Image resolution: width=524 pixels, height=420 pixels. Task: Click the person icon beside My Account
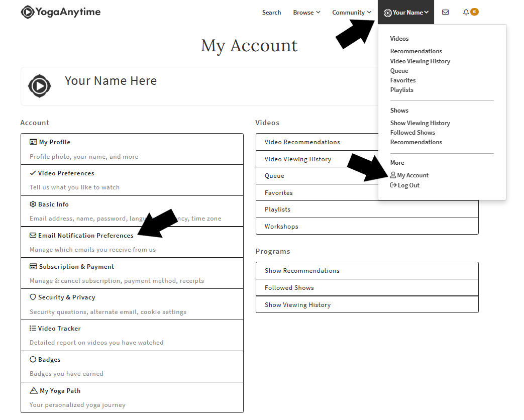click(x=393, y=175)
